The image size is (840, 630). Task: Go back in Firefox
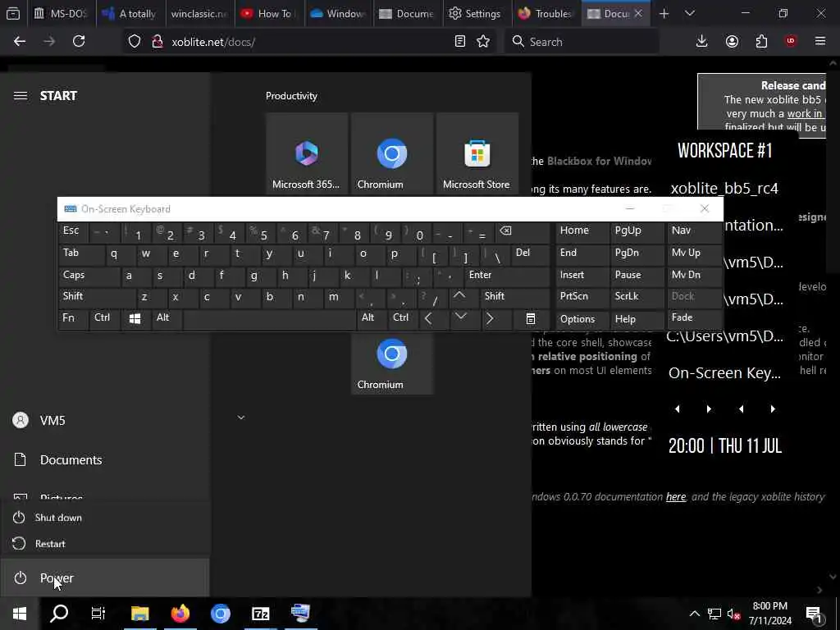tap(20, 41)
